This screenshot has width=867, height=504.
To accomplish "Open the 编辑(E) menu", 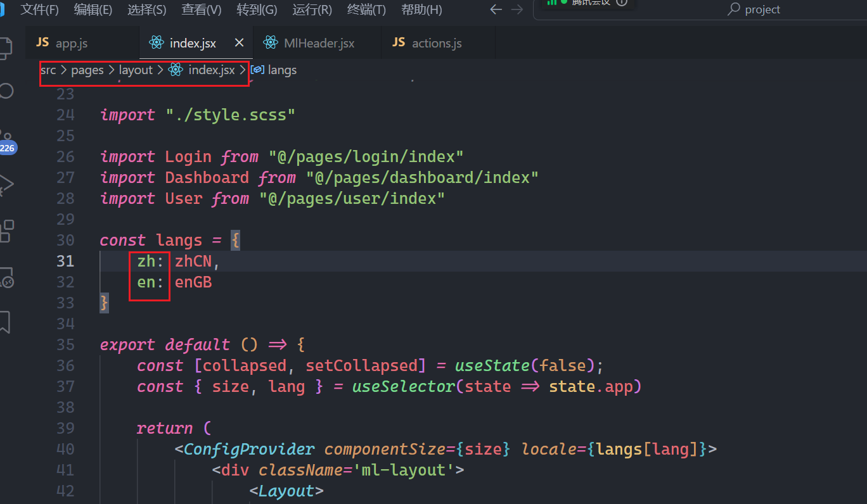I will tap(93, 9).
